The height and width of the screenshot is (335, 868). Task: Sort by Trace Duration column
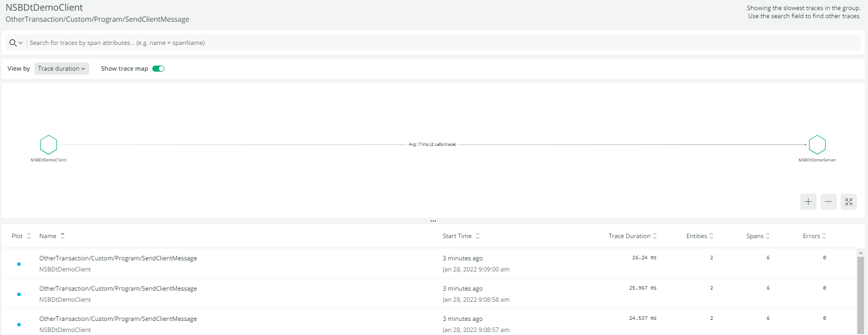(632, 236)
